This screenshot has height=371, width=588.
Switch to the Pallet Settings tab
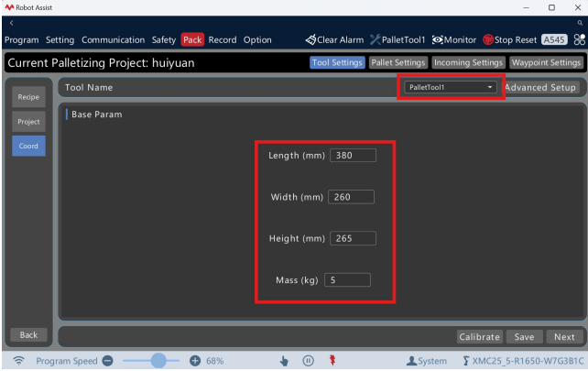point(398,62)
